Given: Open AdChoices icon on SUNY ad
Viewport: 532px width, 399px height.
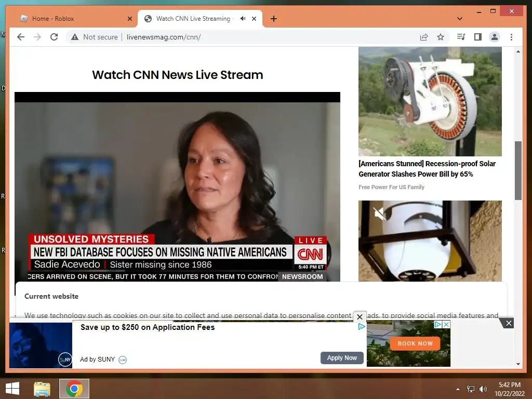Looking at the screenshot, I should click(x=362, y=326).
